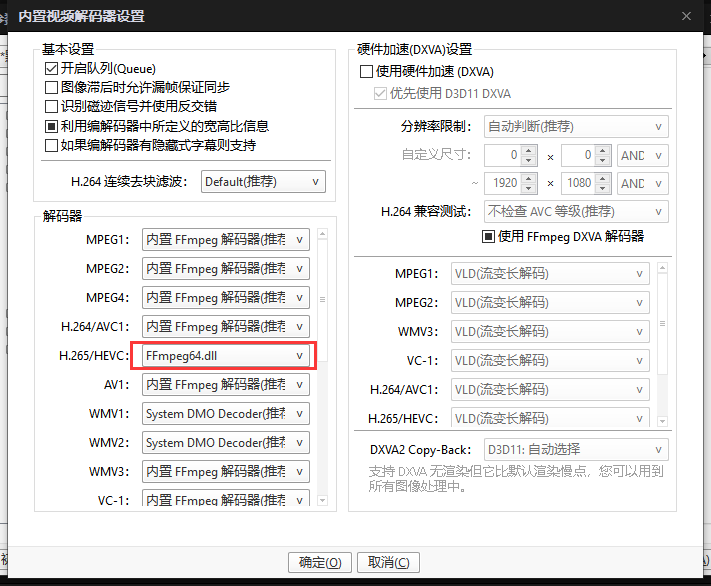Viewport: 711px width, 586px height.
Task: Open the MPEG2 decoder dropdown in 解码器 panel
Action: pyautogui.click(x=226, y=269)
